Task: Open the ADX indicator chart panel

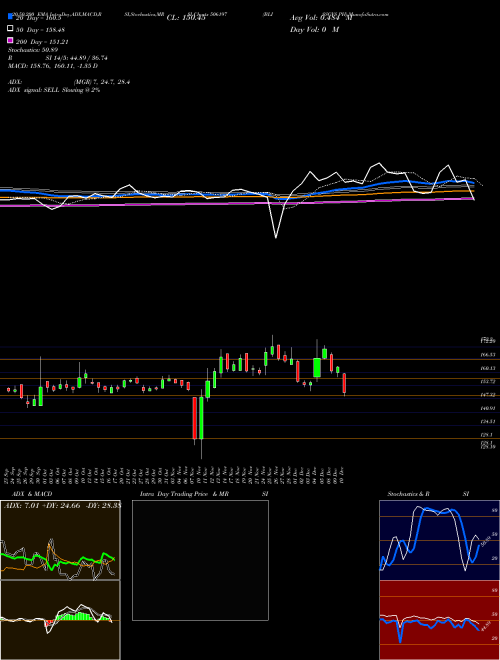Action: click(x=60, y=540)
